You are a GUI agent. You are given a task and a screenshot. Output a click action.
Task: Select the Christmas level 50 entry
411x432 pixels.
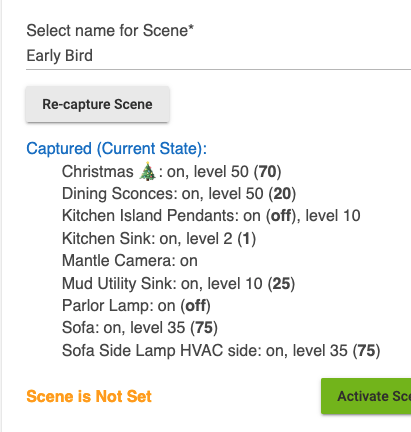point(172,172)
